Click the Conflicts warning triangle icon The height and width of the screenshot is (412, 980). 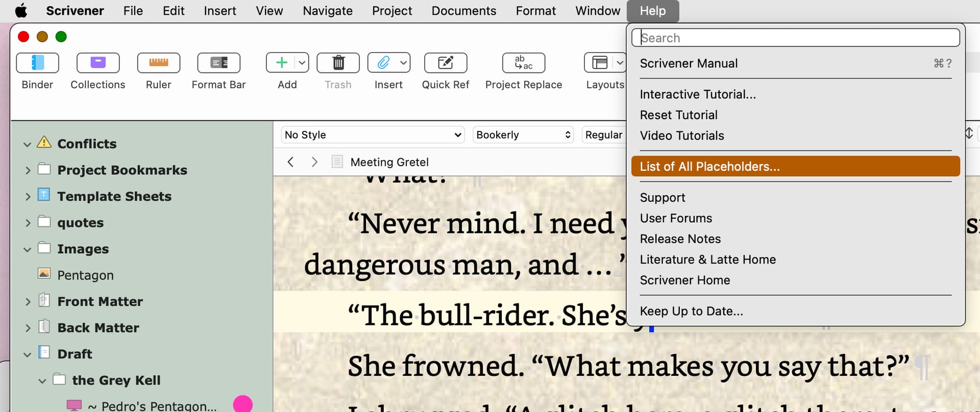44,142
